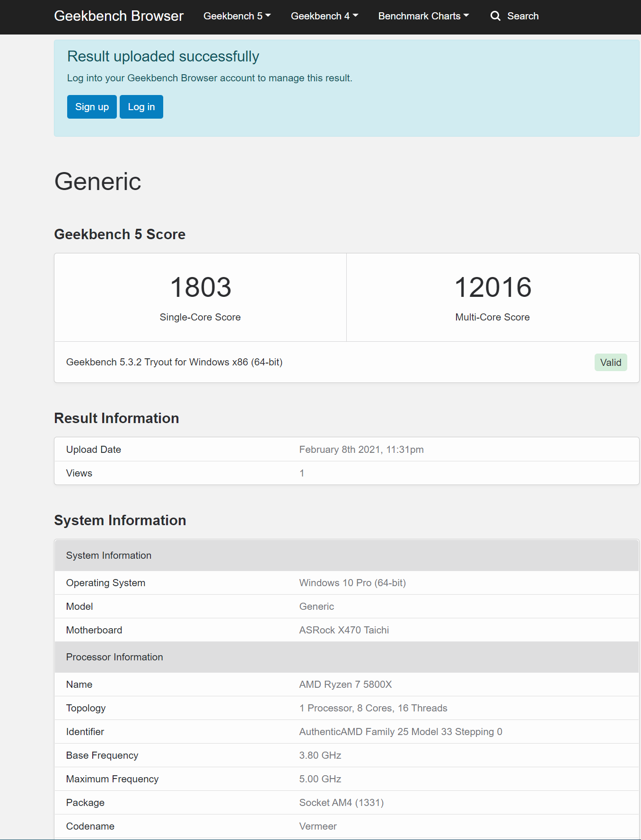641x840 pixels.
Task: Expand the Geekbench 4 dropdown menu
Action: [325, 16]
